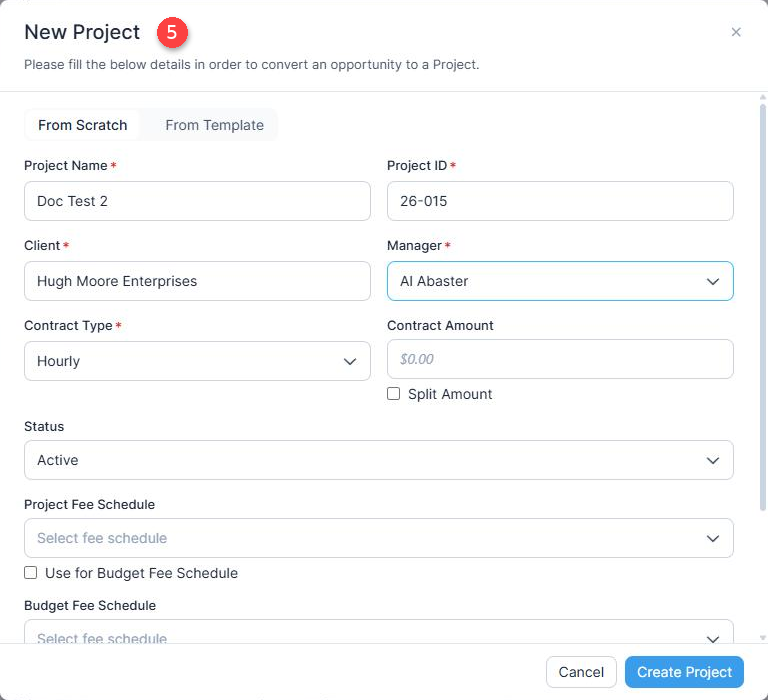
Task: Click the Contract Amount field
Action: coord(560,359)
